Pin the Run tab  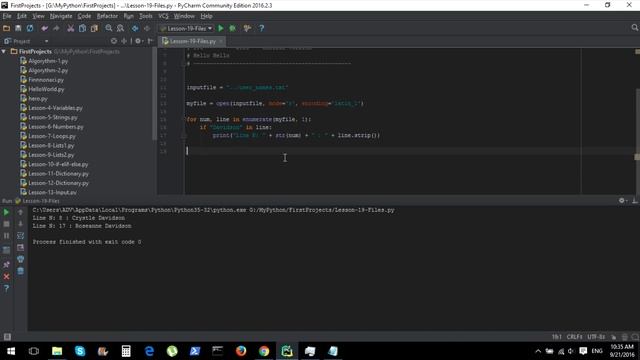(7, 264)
